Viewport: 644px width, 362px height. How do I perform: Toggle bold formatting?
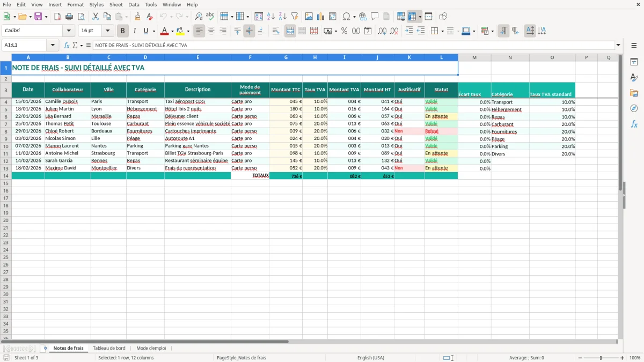tap(122, 31)
